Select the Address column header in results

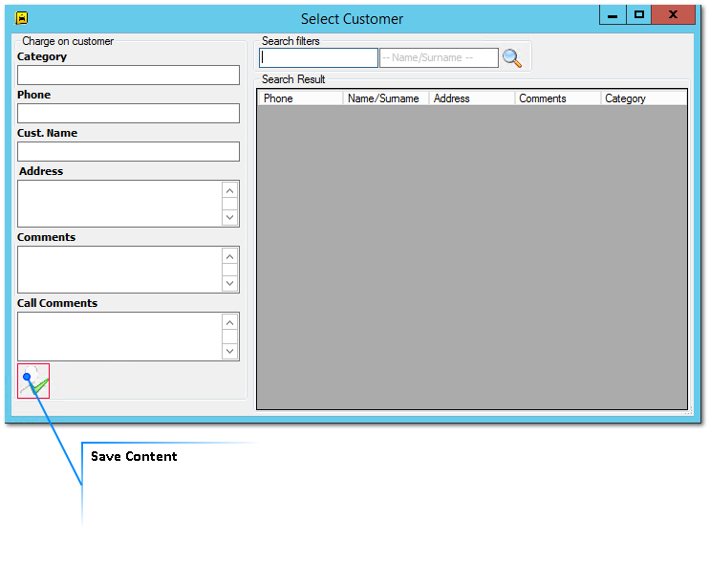(x=472, y=98)
